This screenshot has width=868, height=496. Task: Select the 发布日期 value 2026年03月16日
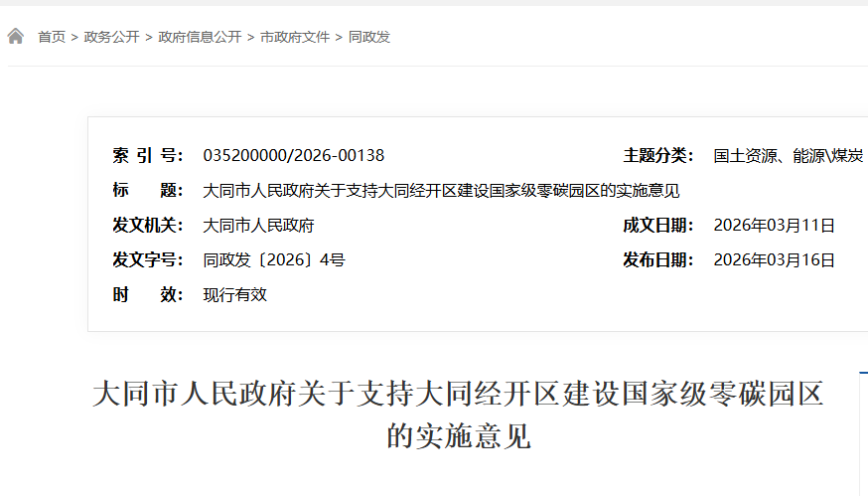coord(774,260)
